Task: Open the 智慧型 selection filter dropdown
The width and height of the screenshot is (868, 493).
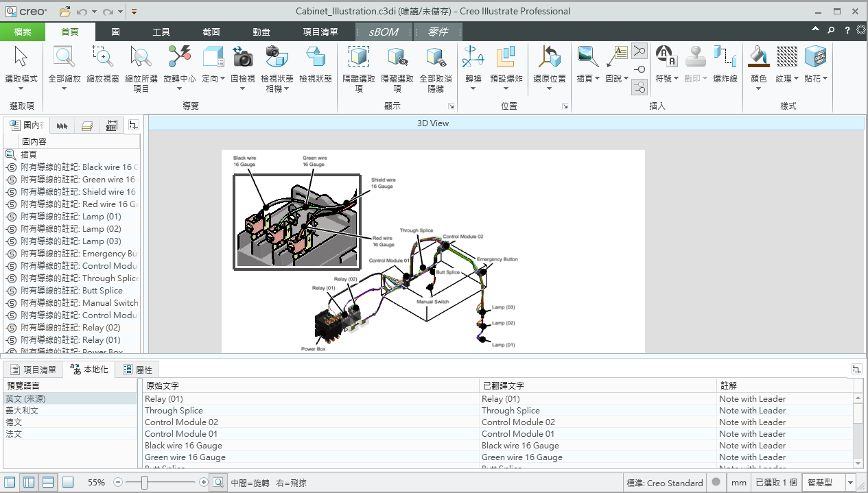Action: pos(851,483)
